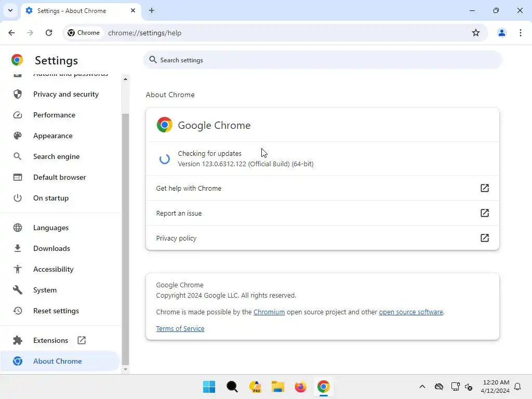
Task: Click the sidebar scrollbar down arrow
Action: pyautogui.click(x=126, y=369)
